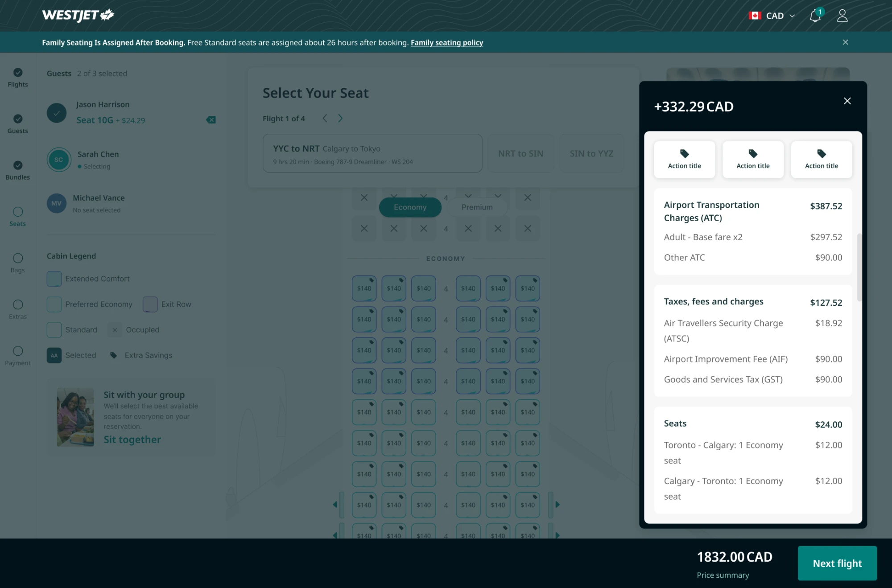The width and height of the screenshot is (892, 588).
Task: Select guest Sarah Chen
Action: pyautogui.click(x=131, y=160)
